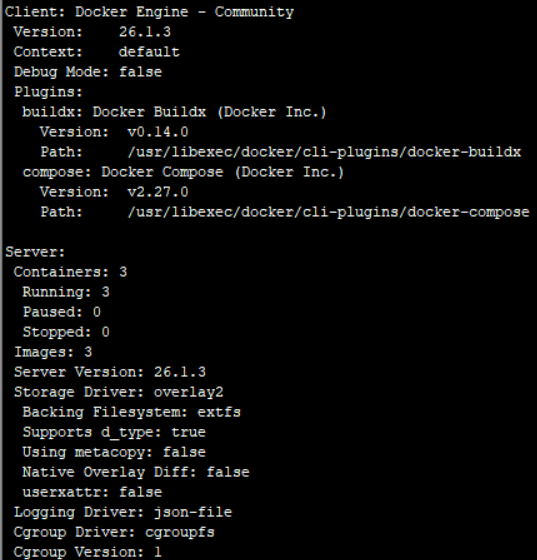The height and width of the screenshot is (560, 537).
Task: Click the Storage Driver overlay2 value
Action: click(x=189, y=392)
